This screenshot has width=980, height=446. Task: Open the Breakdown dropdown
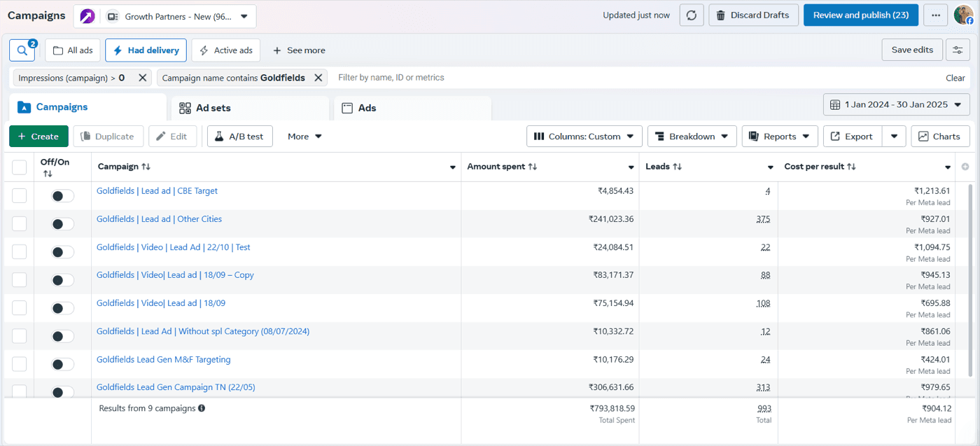[692, 137]
